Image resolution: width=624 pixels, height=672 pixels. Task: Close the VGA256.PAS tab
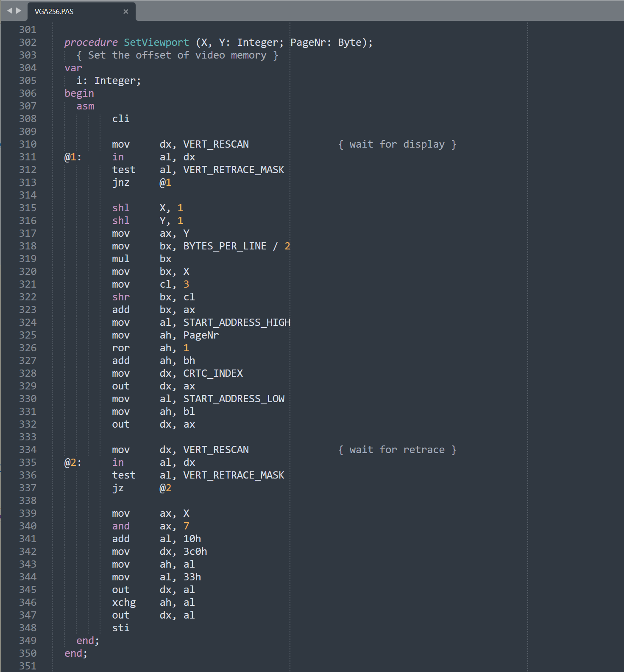pos(125,11)
